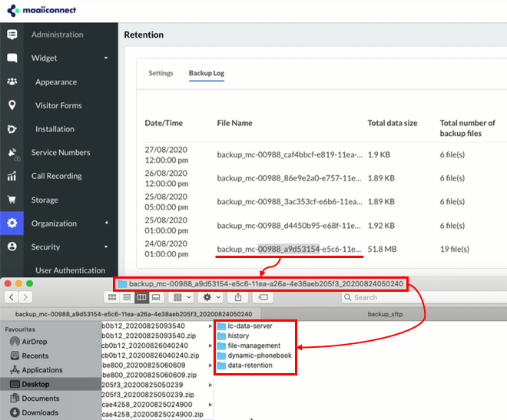The image size is (507, 420).
Task: Open the chat list sidebar icon
Action: pyautogui.click(x=12, y=35)
